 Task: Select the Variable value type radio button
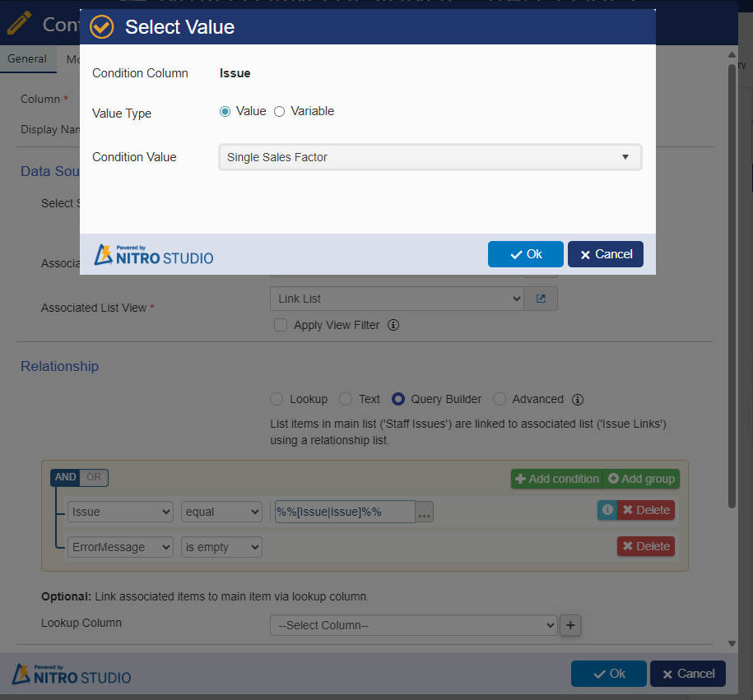pos(279,112)
